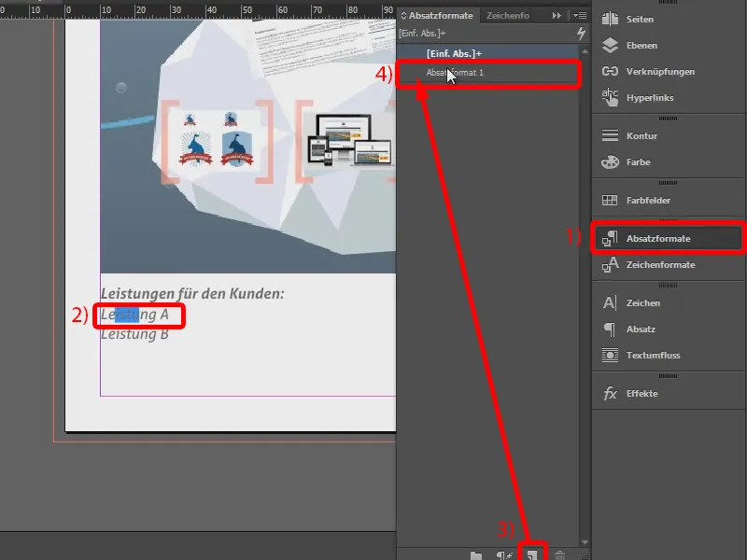Open the Seiten panel icon
Screen dimensions: 747x560
610,19
